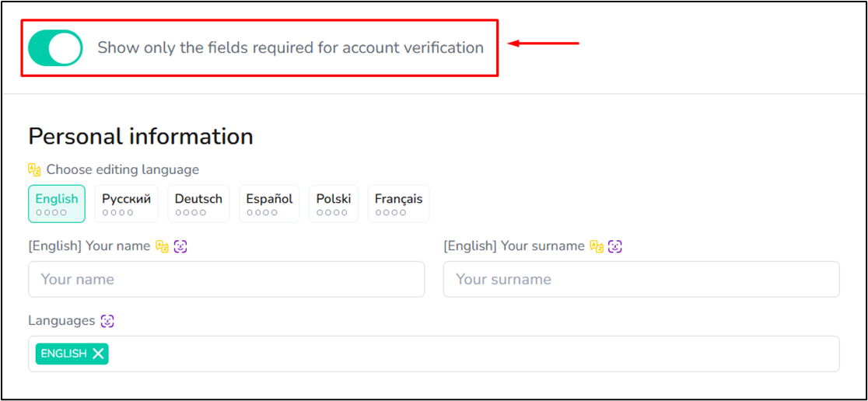
Task: Switch editing language to Deutsch
Action: pos(199,204)
